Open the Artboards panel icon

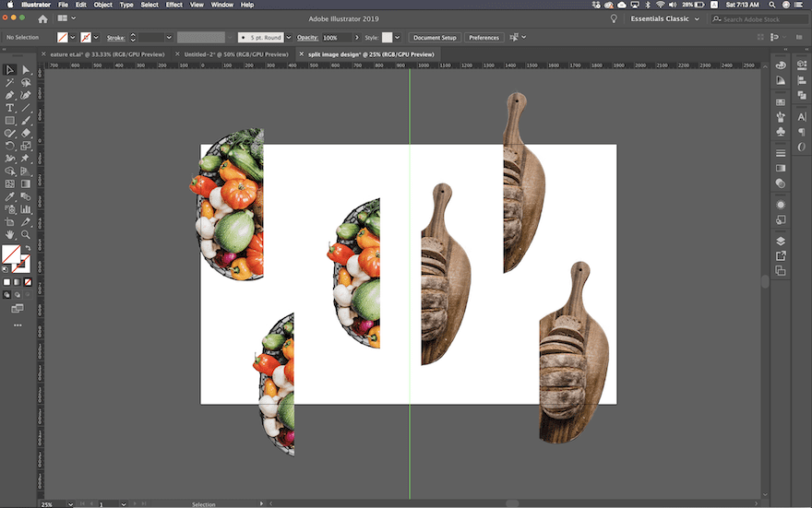[781, 271]
